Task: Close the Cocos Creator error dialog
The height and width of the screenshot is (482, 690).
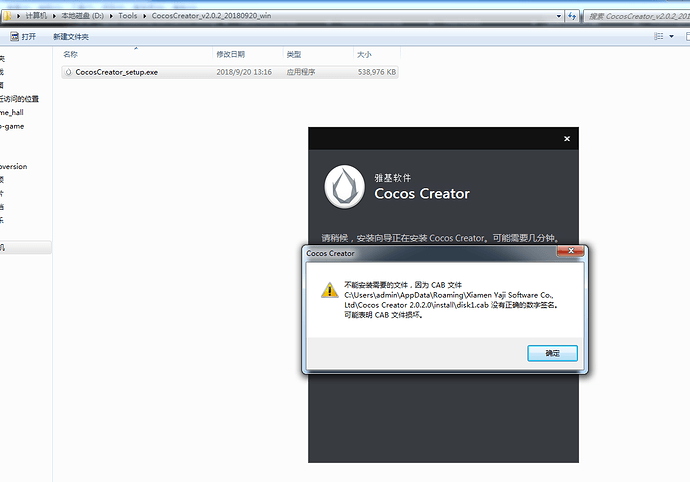Action: pyautogui.click(x=570, y=251)
